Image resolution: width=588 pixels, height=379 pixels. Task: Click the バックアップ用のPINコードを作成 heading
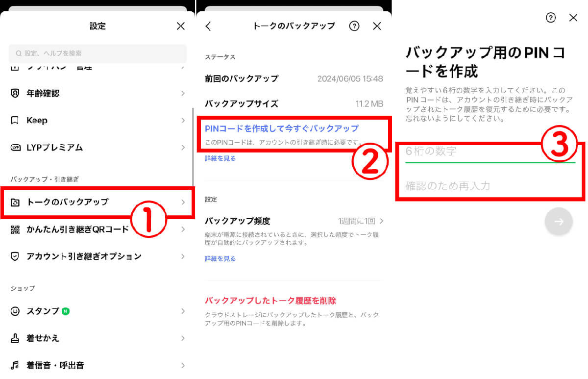click(486, 62)
